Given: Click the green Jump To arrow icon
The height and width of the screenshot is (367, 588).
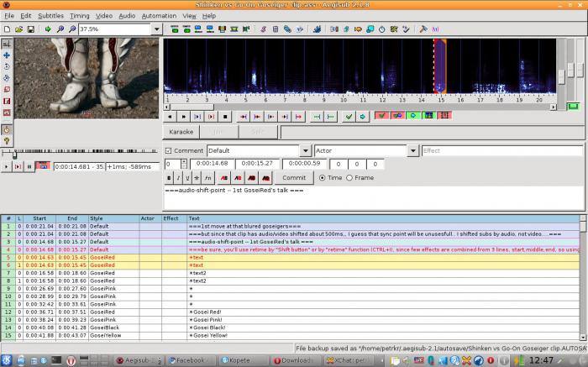Looking at the screenshot, I should (x=48, y=29).
